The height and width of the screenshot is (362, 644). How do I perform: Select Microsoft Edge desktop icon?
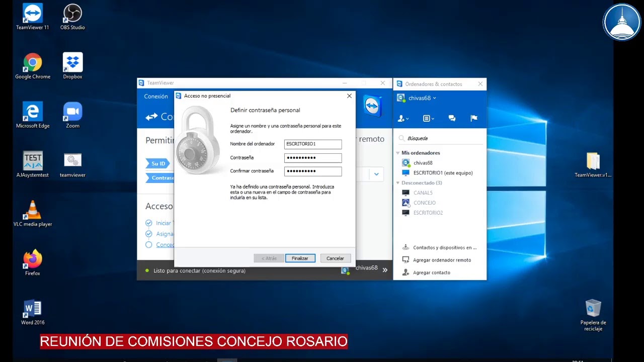[x=33, y=115]
